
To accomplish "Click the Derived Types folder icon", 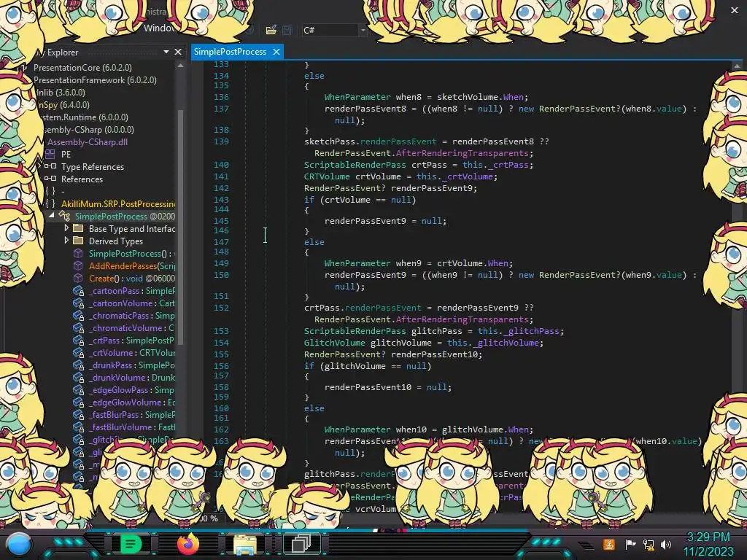I will (78, 241).
